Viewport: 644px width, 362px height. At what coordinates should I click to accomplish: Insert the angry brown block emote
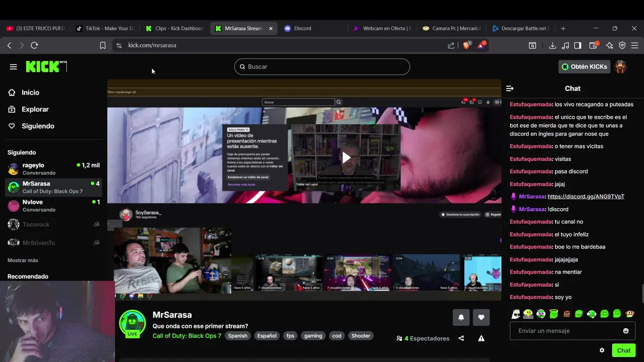click(567, 314)
